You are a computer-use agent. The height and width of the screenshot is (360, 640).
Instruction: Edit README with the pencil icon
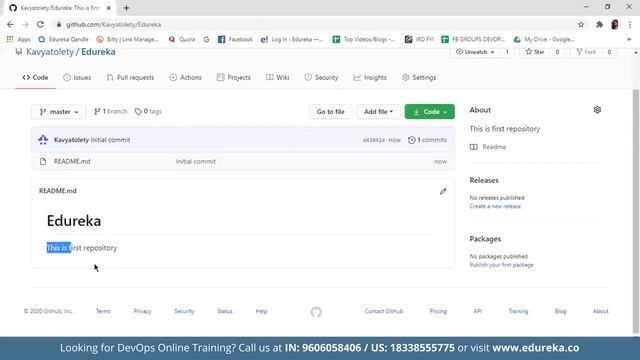pos(443,191)
